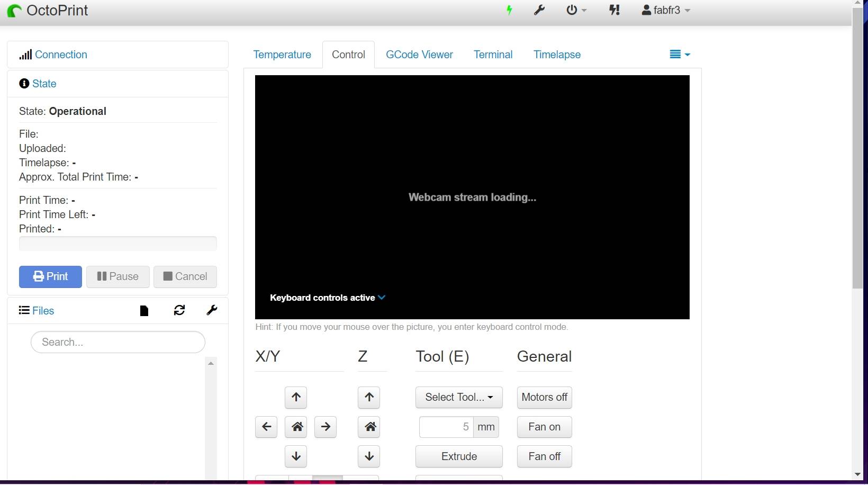Image resolution: width=868 pixels, height=485 pixels.
Task: Open settings via the wrench icon in navbar
Action: coord(539,10)
